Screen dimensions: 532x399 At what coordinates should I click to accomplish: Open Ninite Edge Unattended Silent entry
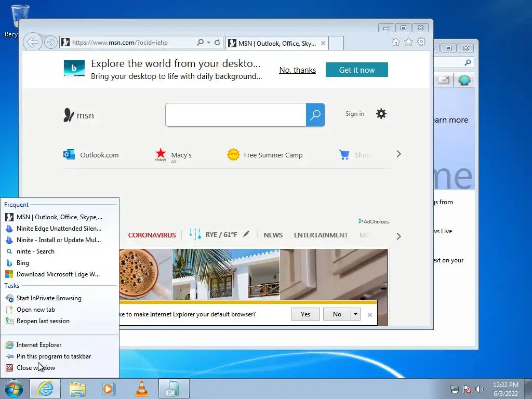pos(60,229)
